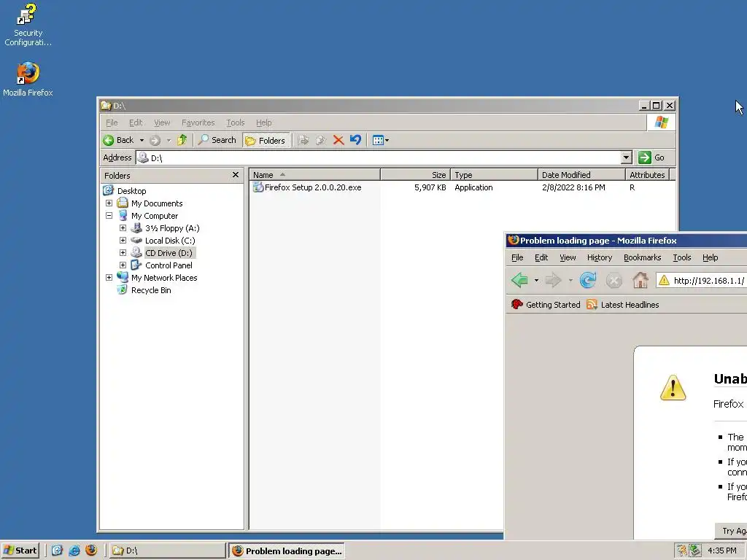The height and width of the screenshot is (560, 747).
Task: Launch Internet Explorer from quick launch
Action: tap(74, 551)
